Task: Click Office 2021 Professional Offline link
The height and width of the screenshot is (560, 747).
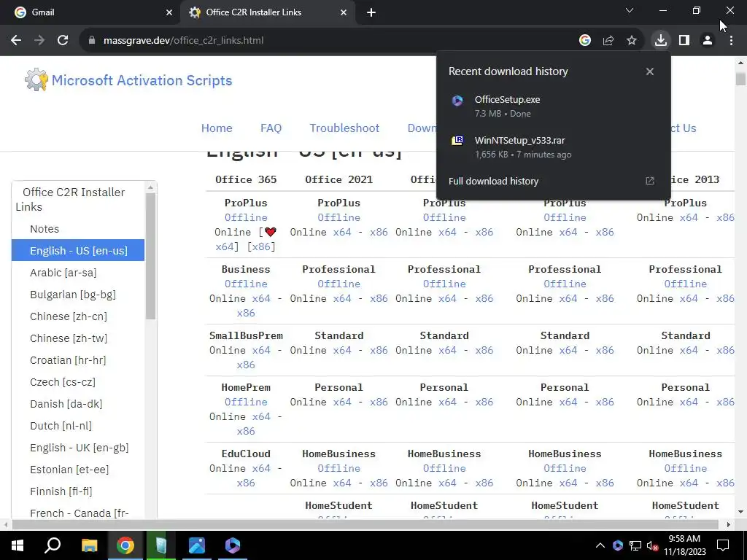Action: coord(338,284)
